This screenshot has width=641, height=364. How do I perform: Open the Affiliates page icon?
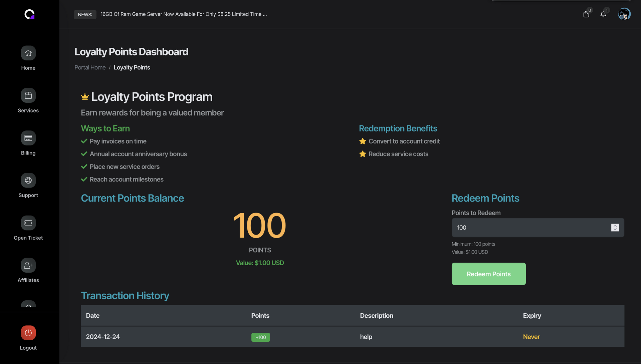[x=28, y=265]
